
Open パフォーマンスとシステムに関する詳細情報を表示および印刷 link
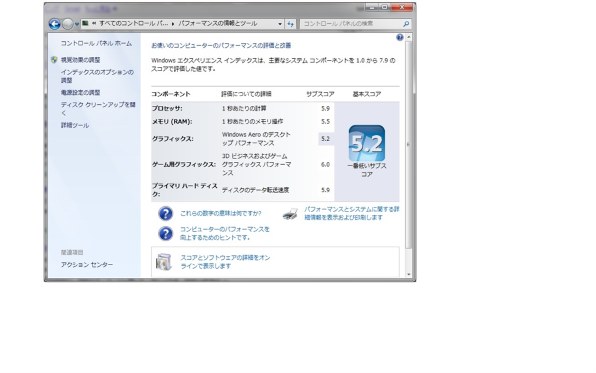pyautogui.click(x=352, y=213)
